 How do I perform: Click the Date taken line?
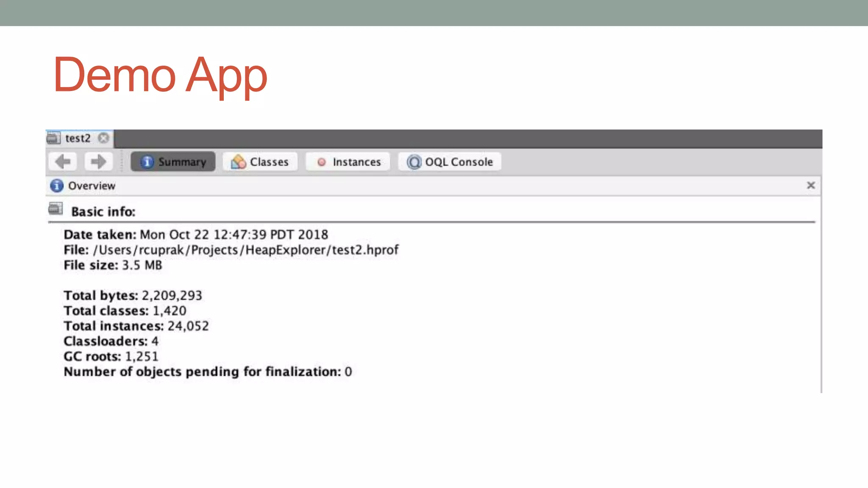tap(195, 235)
